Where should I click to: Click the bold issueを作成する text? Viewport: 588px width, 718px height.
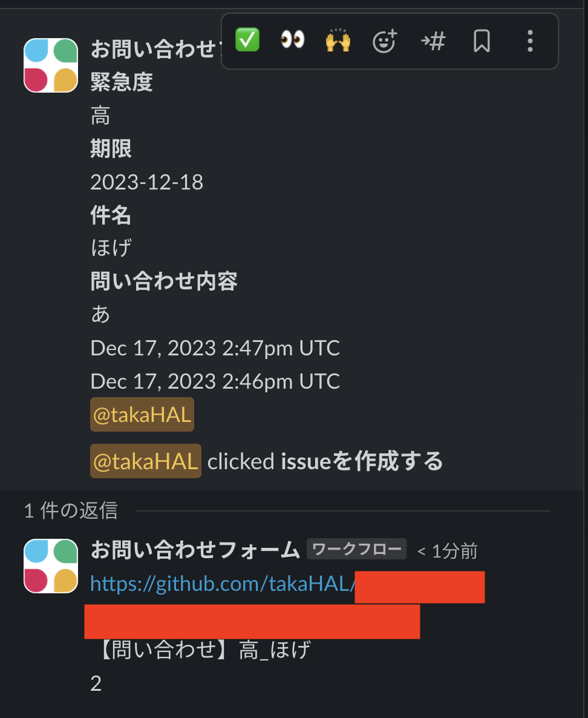361,461
